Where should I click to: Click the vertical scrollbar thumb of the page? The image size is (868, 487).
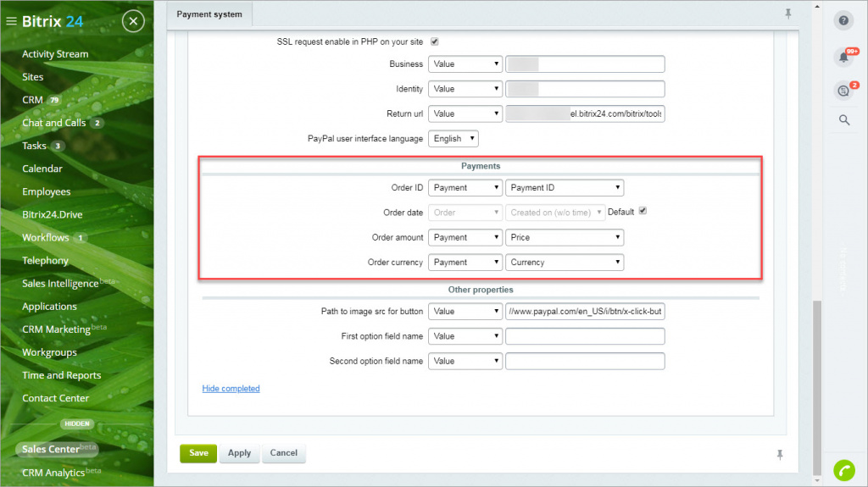tap(817, 387)
